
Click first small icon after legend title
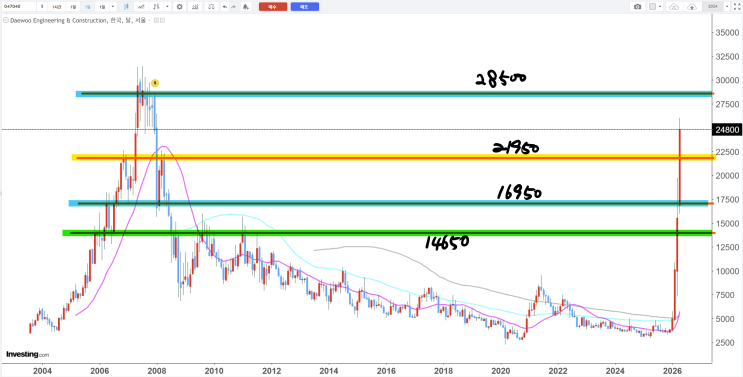point(156,21)
